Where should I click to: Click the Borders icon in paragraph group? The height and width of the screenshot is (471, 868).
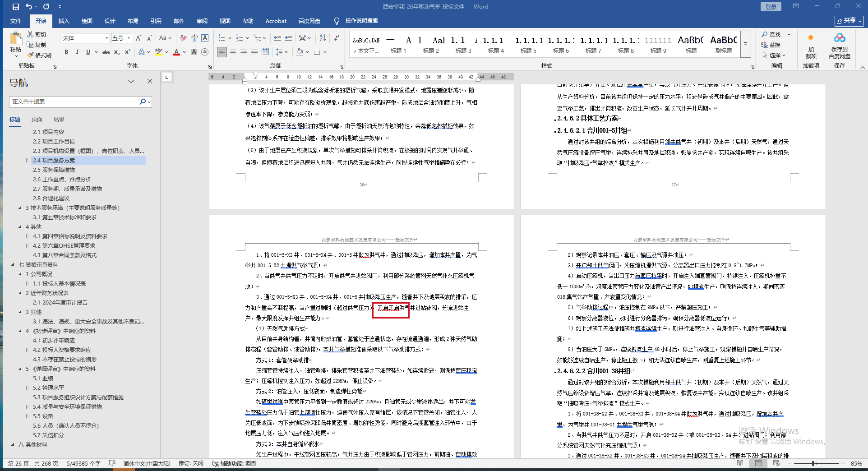(317, 52)
